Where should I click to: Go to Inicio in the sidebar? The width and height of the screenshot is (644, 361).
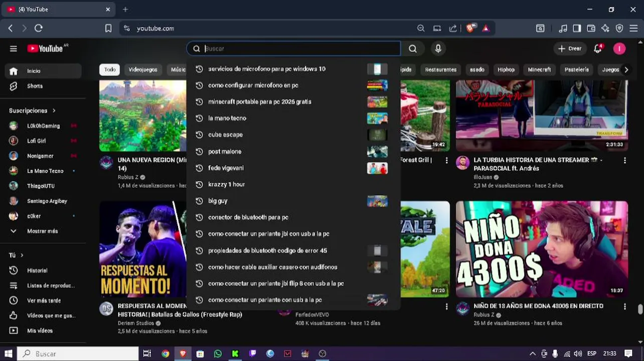(x=43, y=71)
